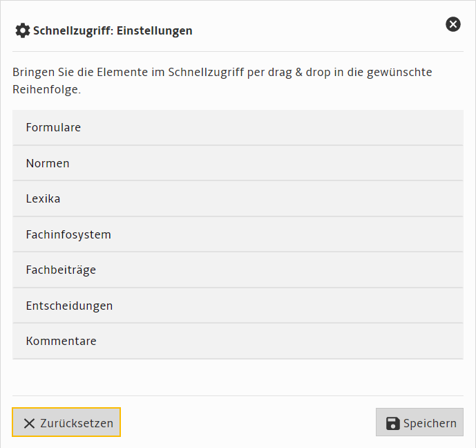Pick the Normen row in the list
Screen dimensions: 476x448
tap(238, 163)
